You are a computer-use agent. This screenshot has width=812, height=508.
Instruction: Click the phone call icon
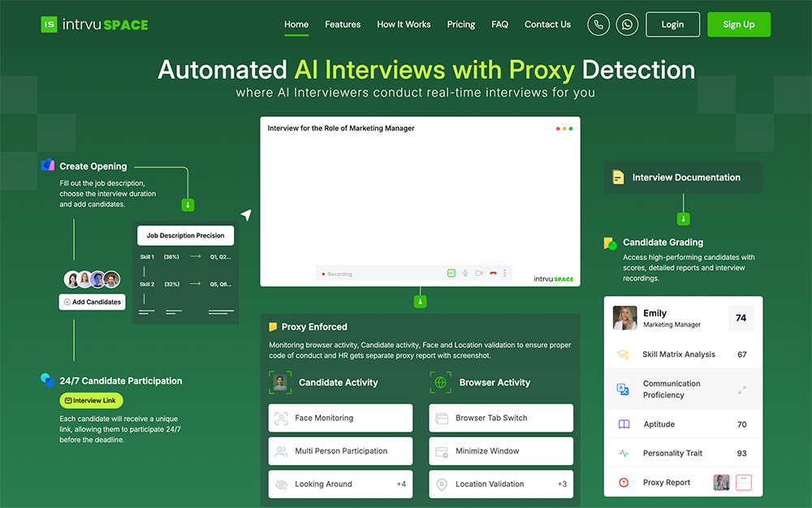point(598,24)
